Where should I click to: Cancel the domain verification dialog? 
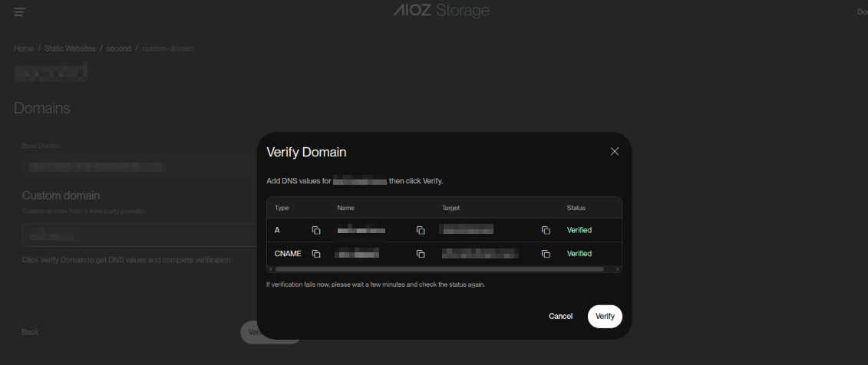click(560, 316)
